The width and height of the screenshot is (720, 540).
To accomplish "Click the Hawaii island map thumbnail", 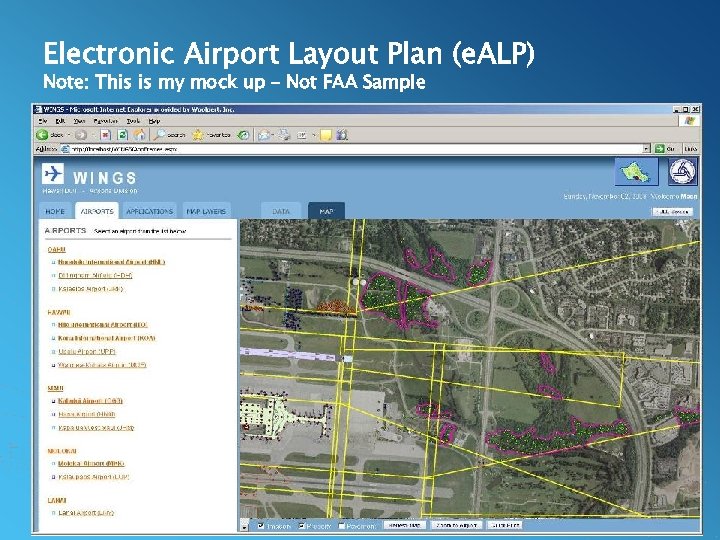I will coord(636,172).
